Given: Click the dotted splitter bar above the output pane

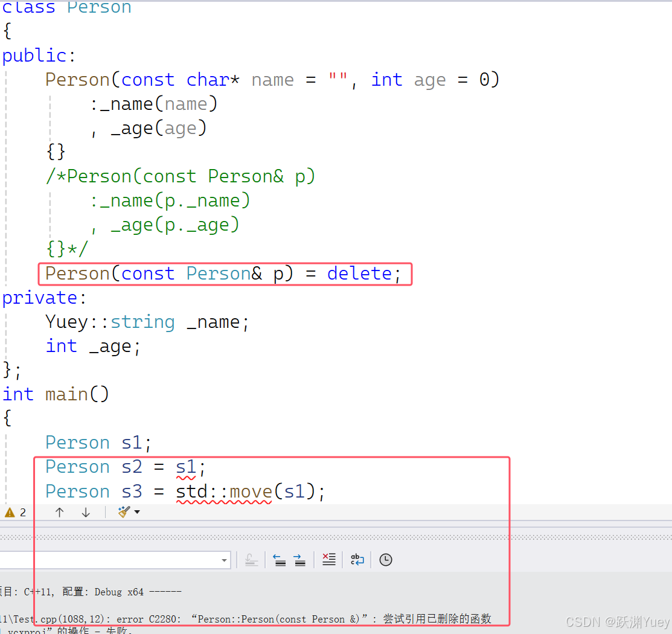Looking at the screenshot, I should [336, 537].
